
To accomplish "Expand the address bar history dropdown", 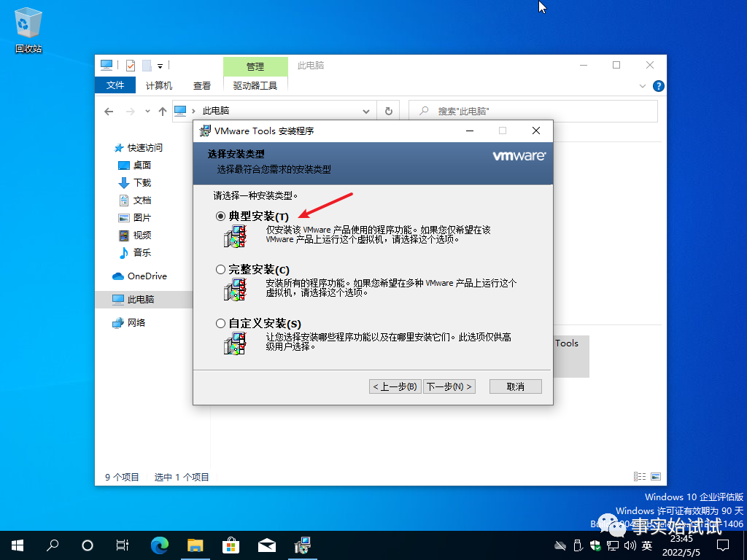I will [x=366, y=112].
